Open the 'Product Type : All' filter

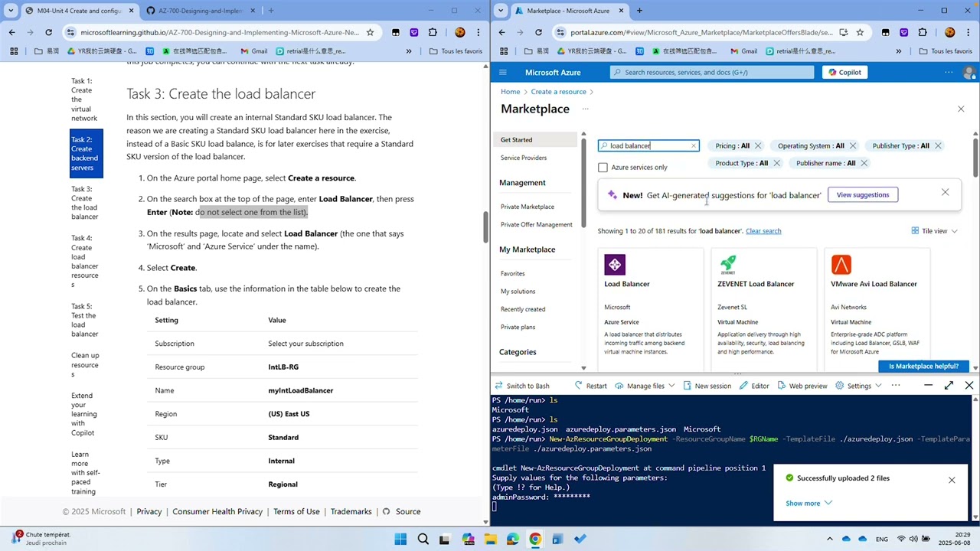(x=741, y=163)
